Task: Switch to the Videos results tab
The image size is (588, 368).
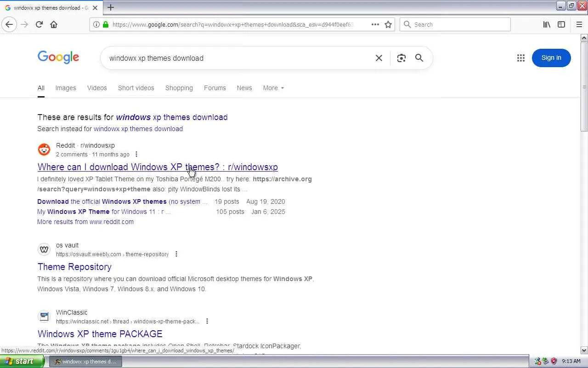Action: coord(97,88)
